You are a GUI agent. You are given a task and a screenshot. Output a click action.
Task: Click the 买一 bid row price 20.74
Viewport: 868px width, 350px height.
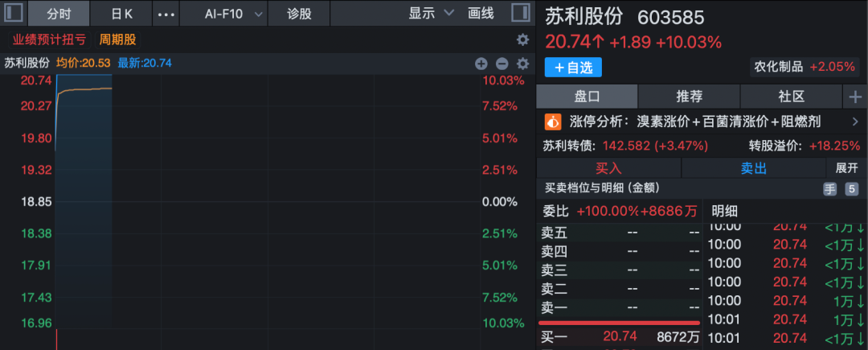(x=620, y=336)
